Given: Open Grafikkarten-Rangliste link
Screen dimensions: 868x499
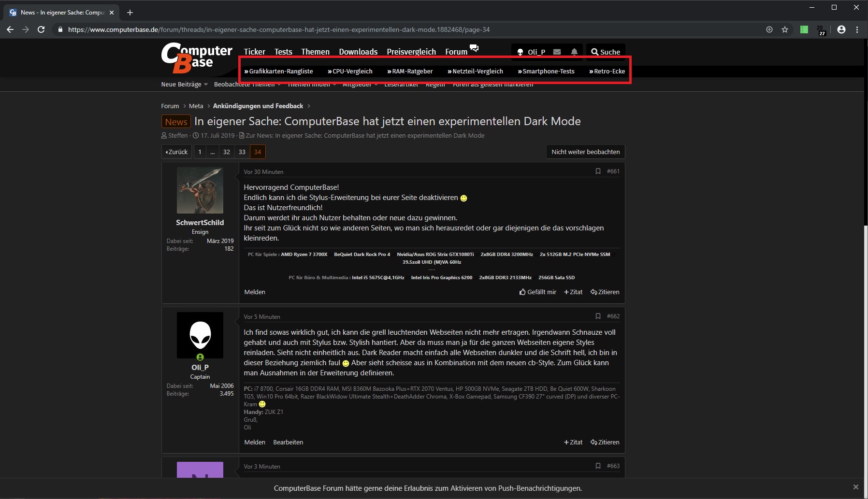Looking at the screenshot, I should (x=278, y=71).
